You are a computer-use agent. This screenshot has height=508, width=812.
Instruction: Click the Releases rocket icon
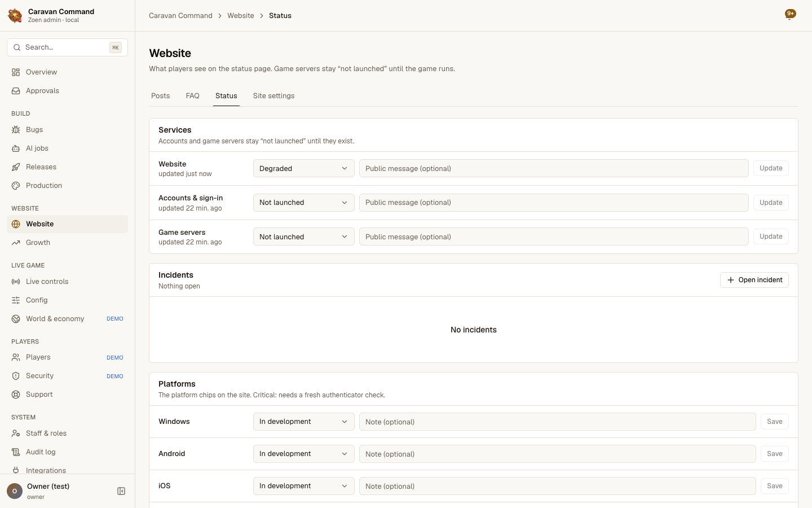coord(16,167)
